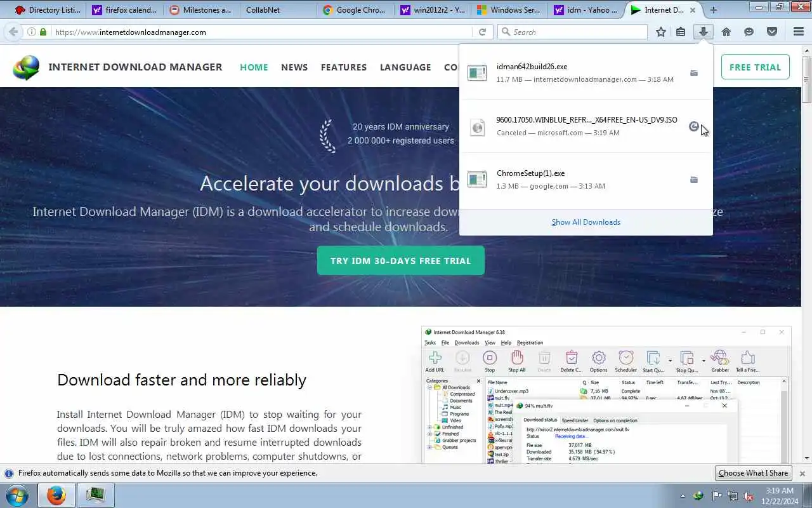Open containing folder for ChromeSetup(1).exe
The image size is (812, 508).
click(x=694, y=180)
